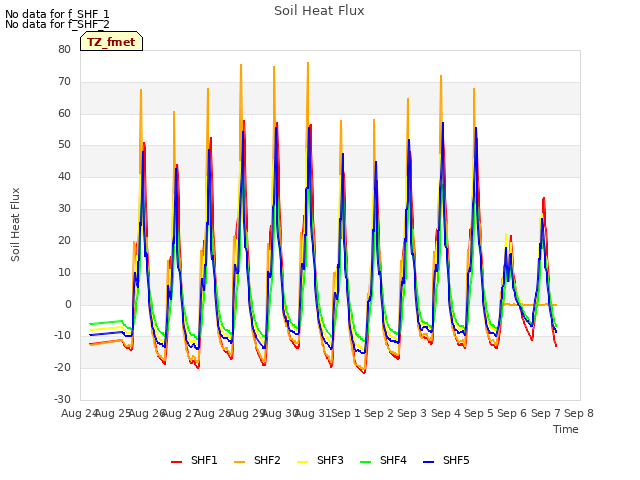Click the Sep 4 x-axis tick label
Screen dimensions: 640x480
pos(446,413)
